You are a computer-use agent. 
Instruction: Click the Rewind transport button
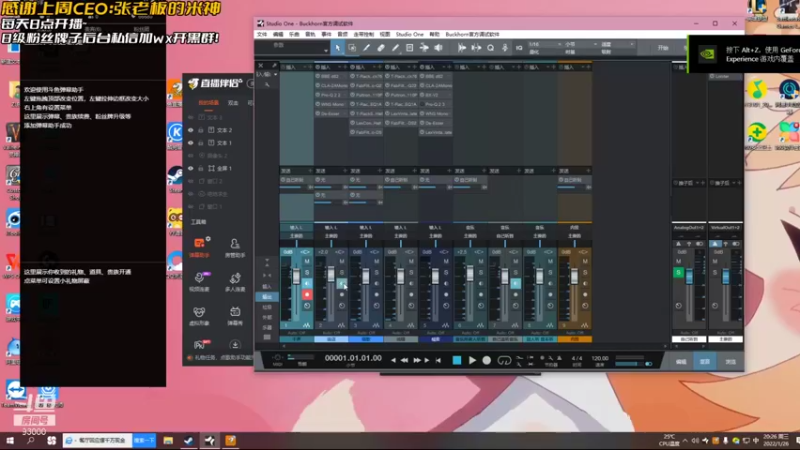404,360
